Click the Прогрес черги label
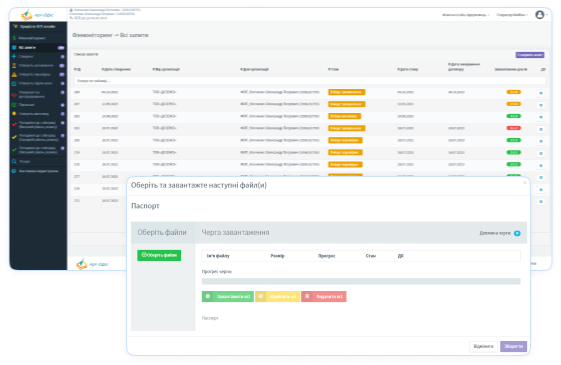 click(216, 272)
